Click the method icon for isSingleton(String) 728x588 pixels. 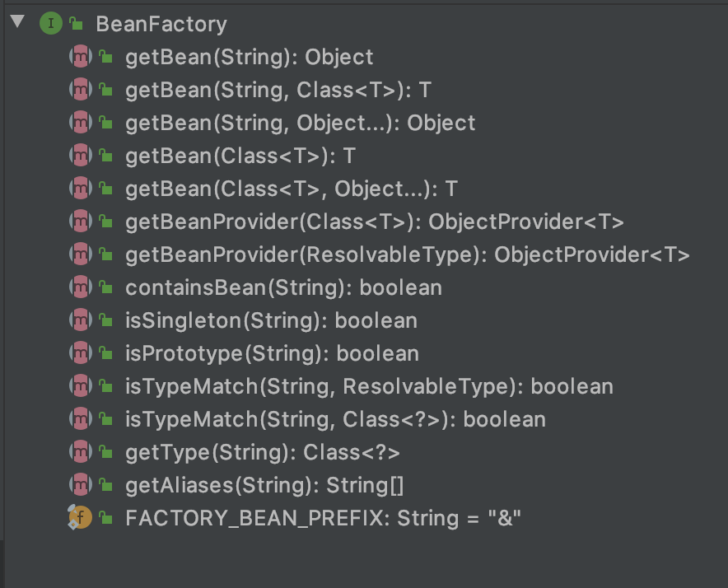82,320
